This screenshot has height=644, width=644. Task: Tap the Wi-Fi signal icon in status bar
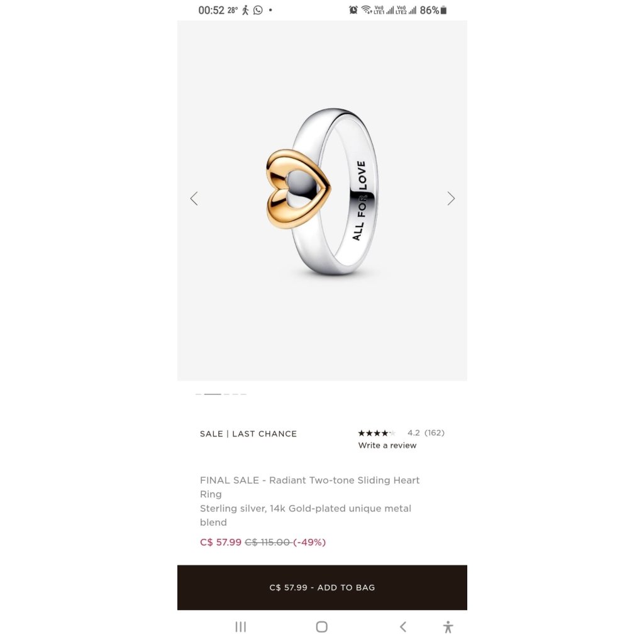click(367, 10)
